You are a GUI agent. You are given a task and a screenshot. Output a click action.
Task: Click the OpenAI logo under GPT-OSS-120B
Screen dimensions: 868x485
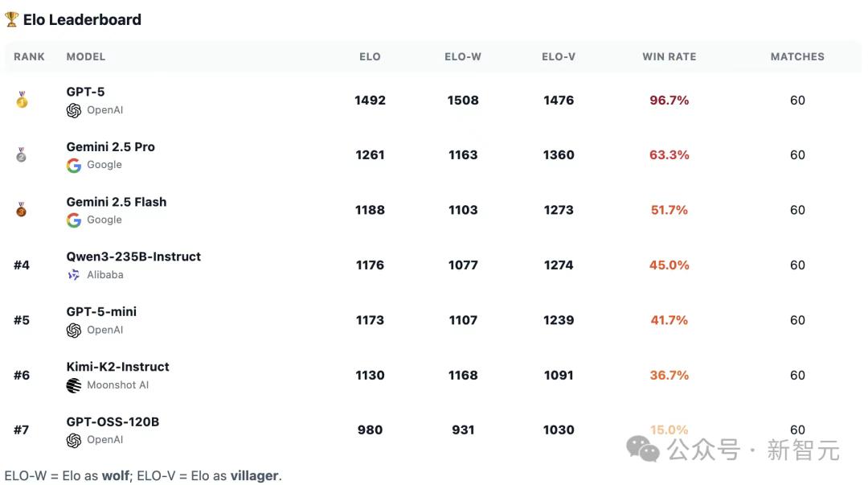click(x=74, y=440)
